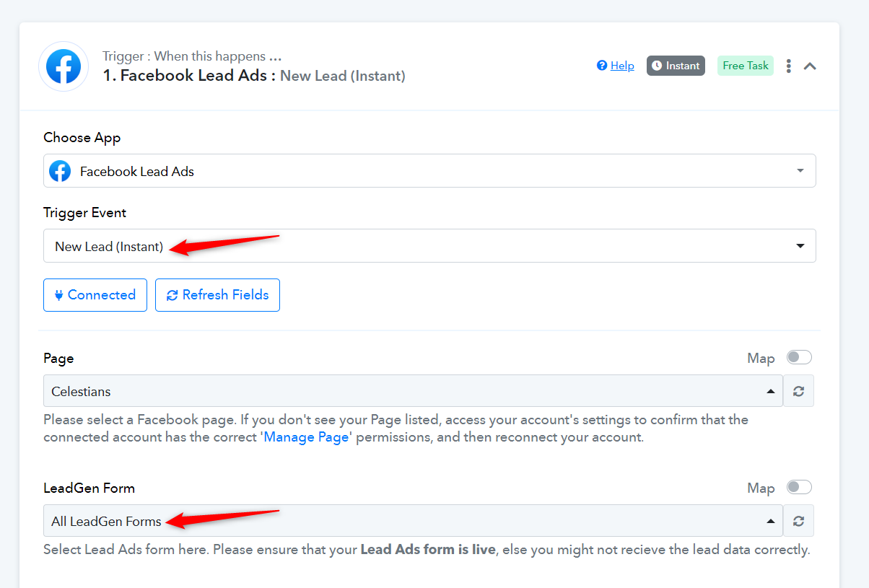The width and height of the screenshot is (869, 588).
Task: Click Facebook icon in Choose App field
Action: click(x=60, y=171)
